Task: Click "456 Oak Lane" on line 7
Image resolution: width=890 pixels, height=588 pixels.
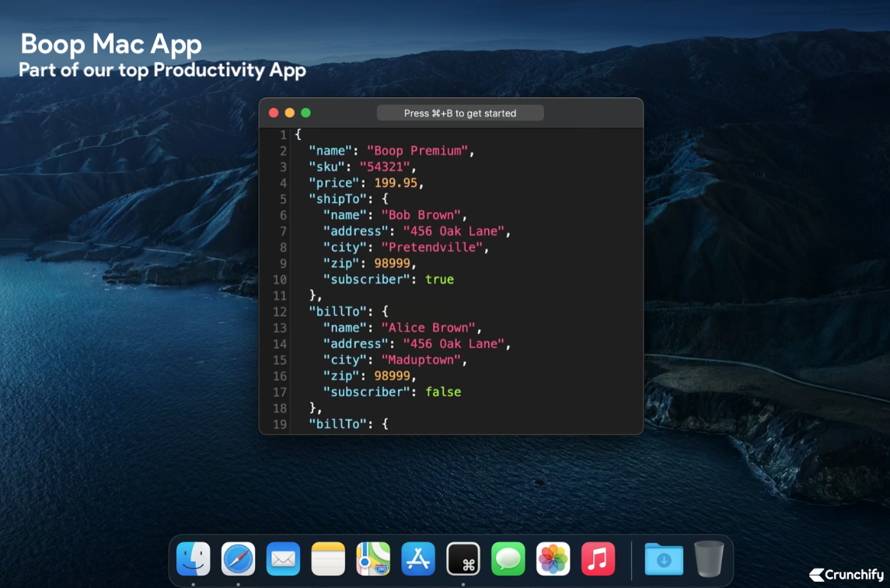Action: [454, 231]
